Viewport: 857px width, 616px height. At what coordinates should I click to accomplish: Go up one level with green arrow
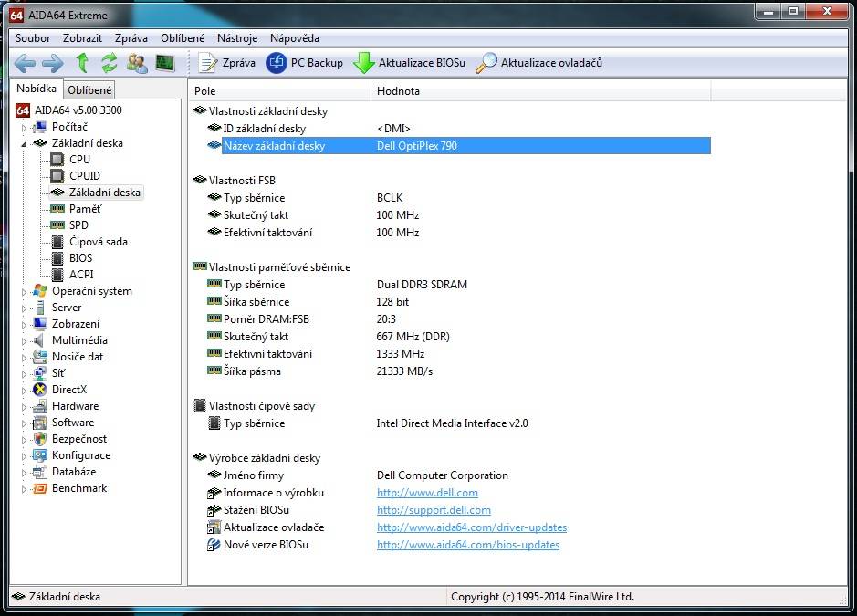tap(82, 63)
